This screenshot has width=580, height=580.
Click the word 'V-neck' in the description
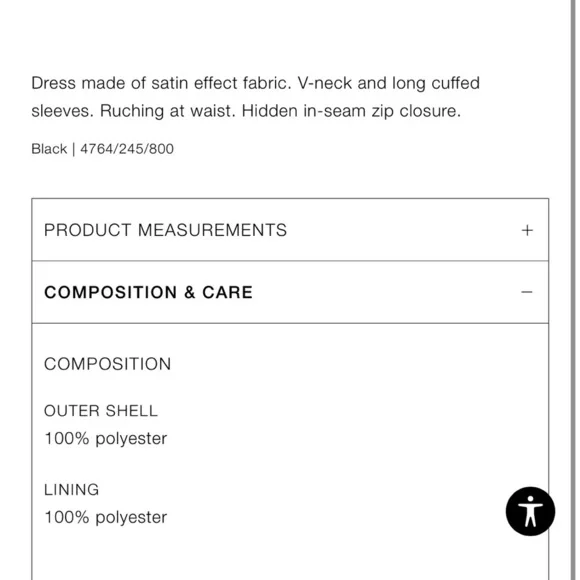[324, 83]
